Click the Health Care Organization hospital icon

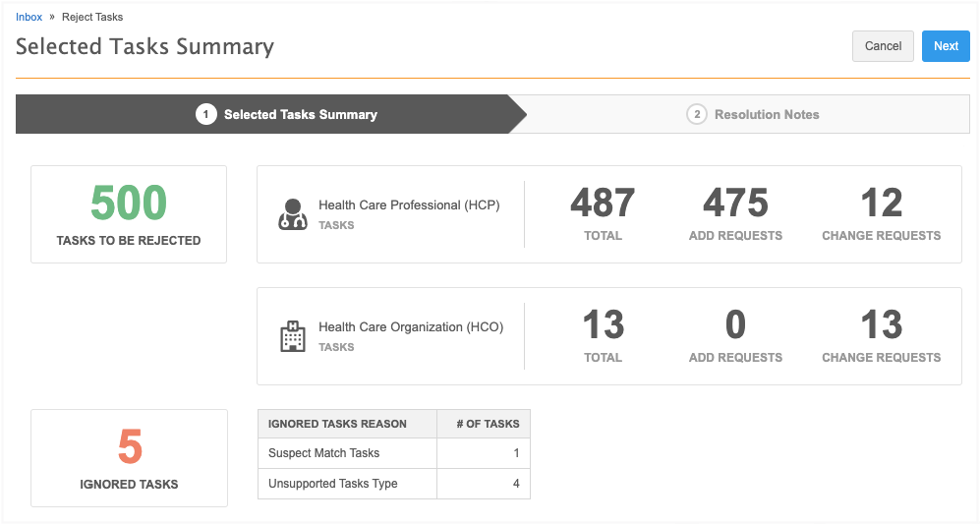tap(293, 336)
